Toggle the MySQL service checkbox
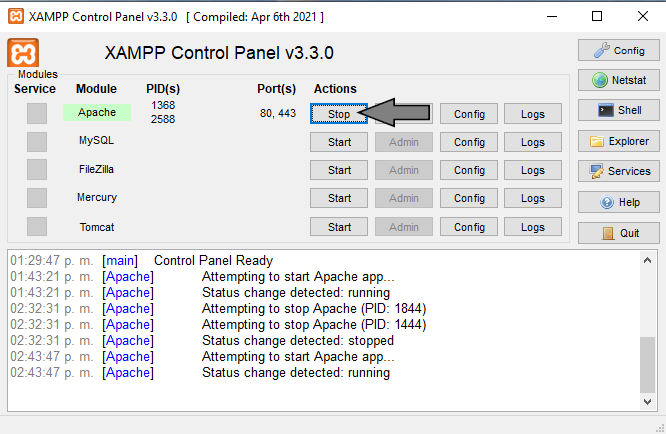Image resolution: width=666 pixels, height=434 pixels. pyautogui.click(x=37, y=141)
